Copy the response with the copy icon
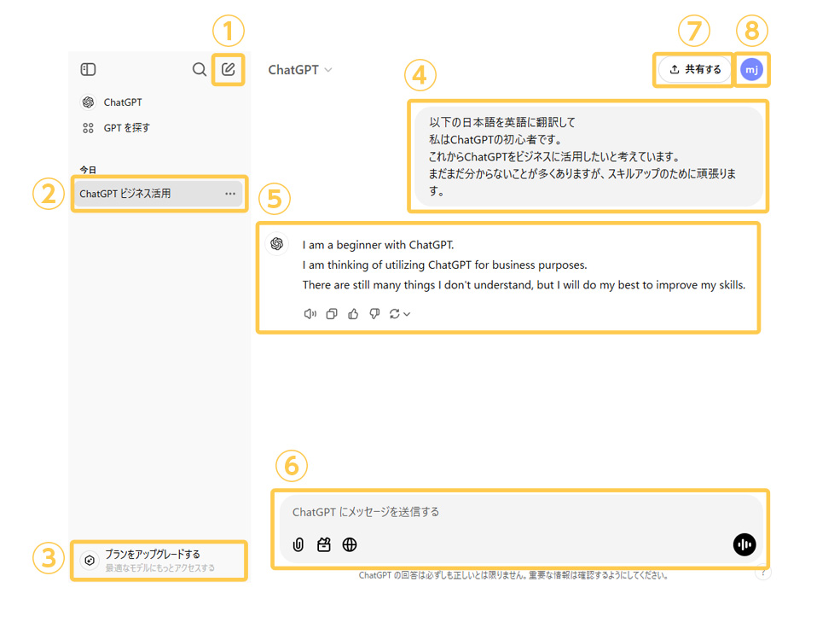This screenshot has height=634, width=840. coord(332,314)
